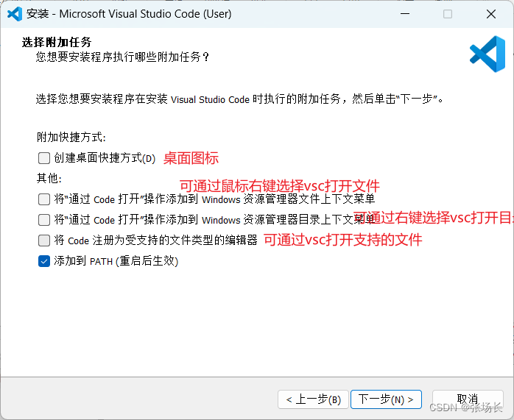Click the 选择附加任务 heading text
This screenshot has width=514, height=420.
[57, 42]
